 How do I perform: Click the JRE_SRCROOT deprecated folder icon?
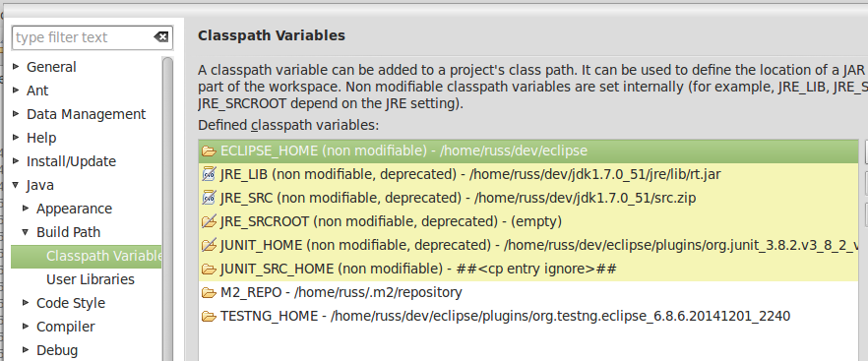pyautogui.click(x=209, y=221)
